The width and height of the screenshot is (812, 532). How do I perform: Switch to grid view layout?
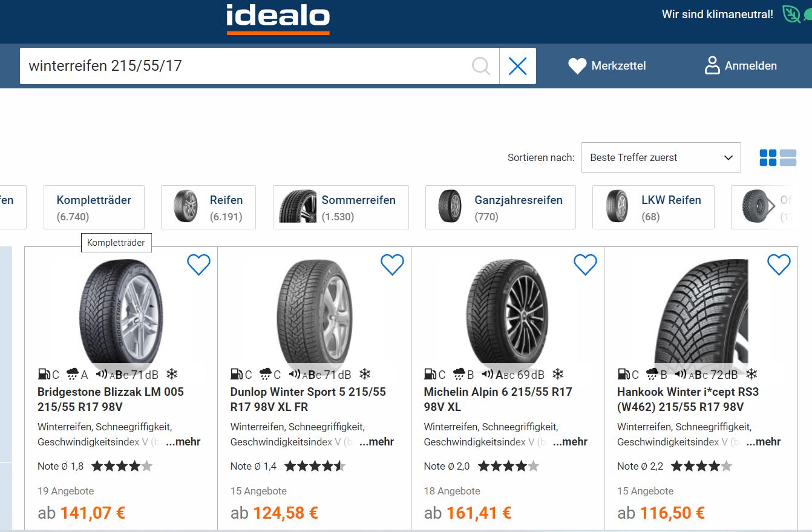(768, 157)
